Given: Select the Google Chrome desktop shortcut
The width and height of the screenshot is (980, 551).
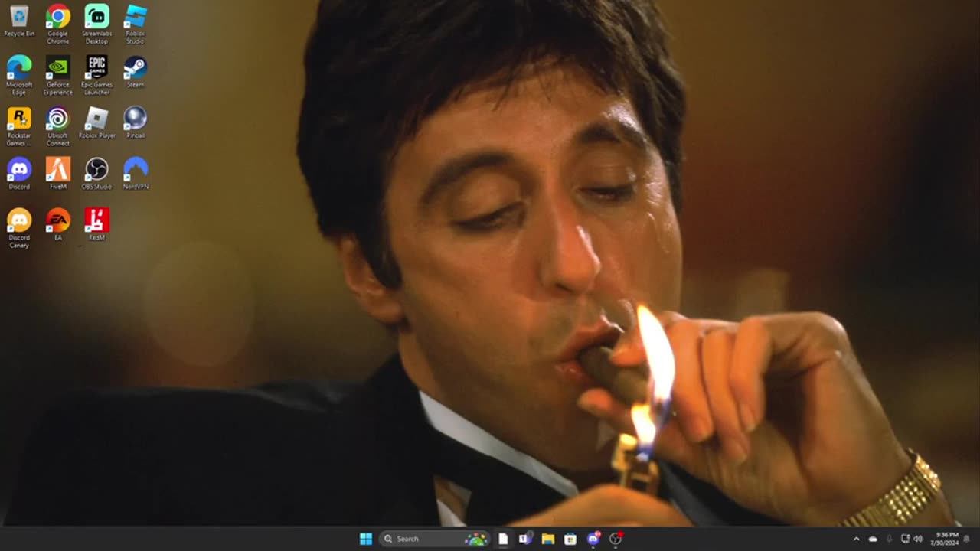Looking at the screenshot, I should tap(58, 24).
